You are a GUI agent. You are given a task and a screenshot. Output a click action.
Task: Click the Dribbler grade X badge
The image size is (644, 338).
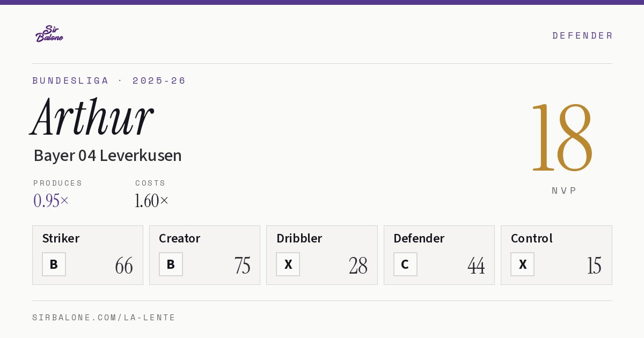tap(288, 264)
